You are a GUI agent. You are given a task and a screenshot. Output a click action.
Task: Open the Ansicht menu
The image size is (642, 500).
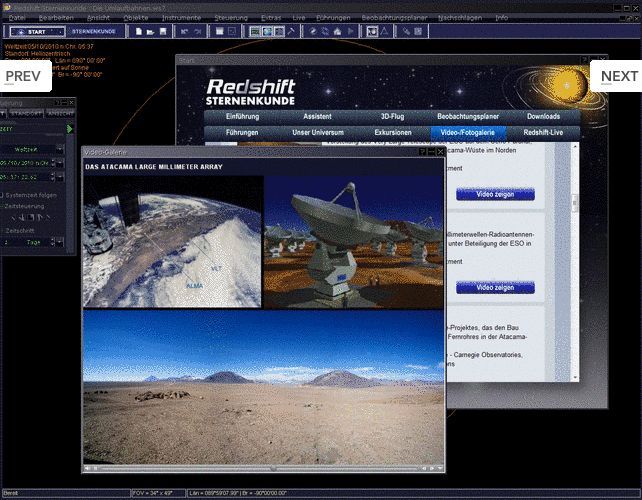(x=98, y=18)
